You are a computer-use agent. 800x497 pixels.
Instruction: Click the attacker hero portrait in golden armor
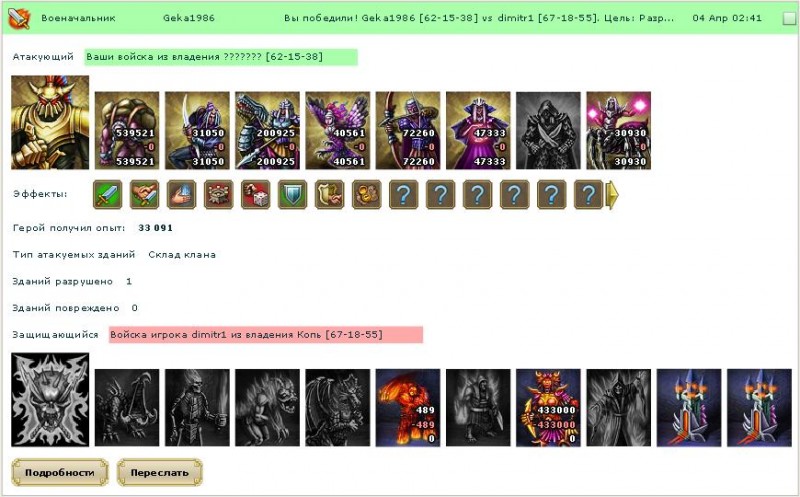click(x=50, y=122)
